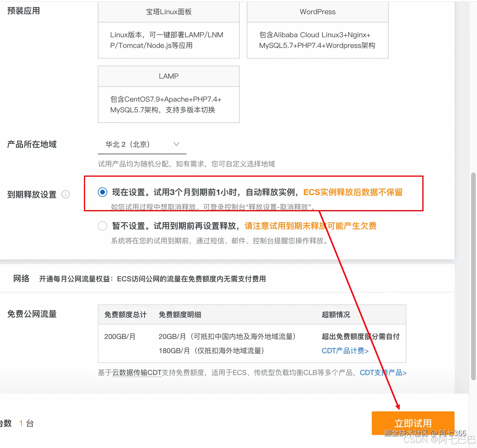
Task: Select the 暂不设置 release option
Action: (x=102, y=226)
